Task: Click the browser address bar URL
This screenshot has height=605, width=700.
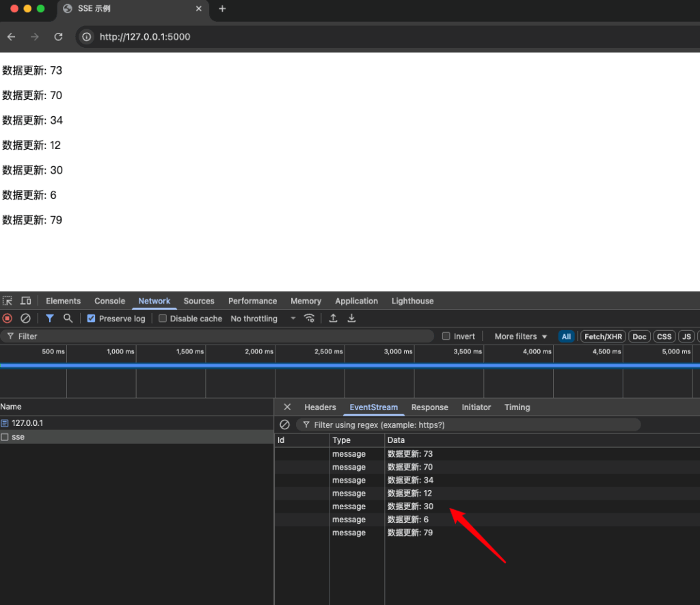Action: pos(145,37)
